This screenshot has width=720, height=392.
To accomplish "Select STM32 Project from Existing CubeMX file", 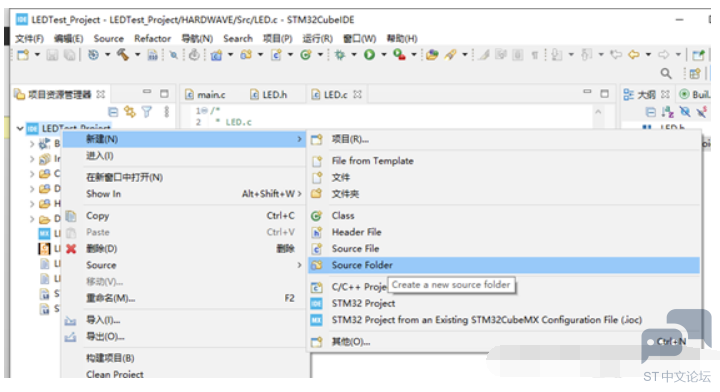I will point(504,320).
